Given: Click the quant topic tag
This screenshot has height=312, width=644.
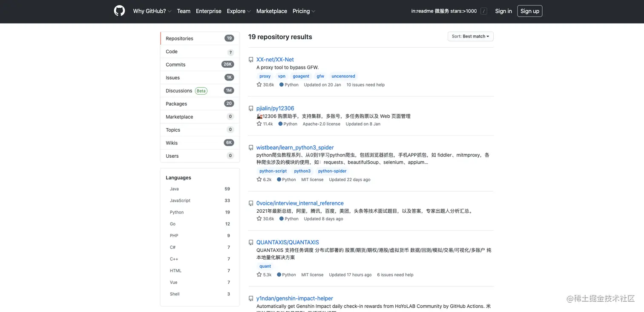Looking at the screenshot, I should pos(265,266).
